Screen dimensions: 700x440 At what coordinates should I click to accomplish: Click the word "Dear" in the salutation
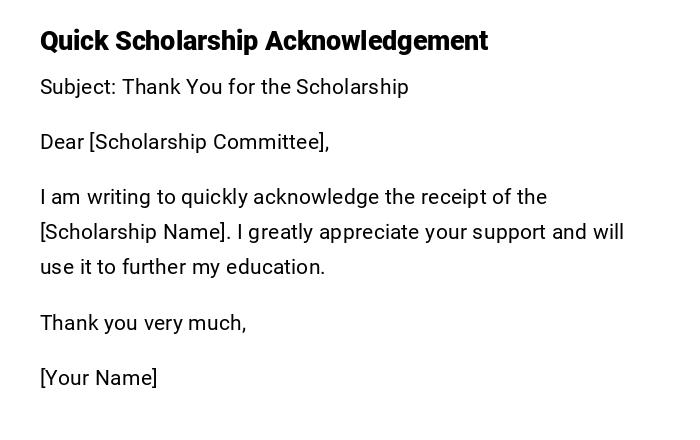click(x=62, y=142)
